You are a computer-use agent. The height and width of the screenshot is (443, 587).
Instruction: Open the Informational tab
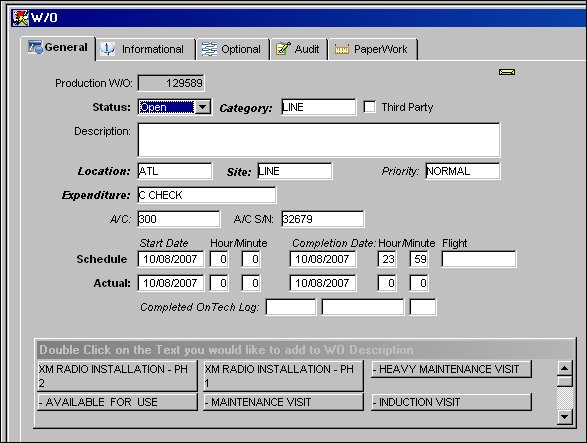(146, 49)
